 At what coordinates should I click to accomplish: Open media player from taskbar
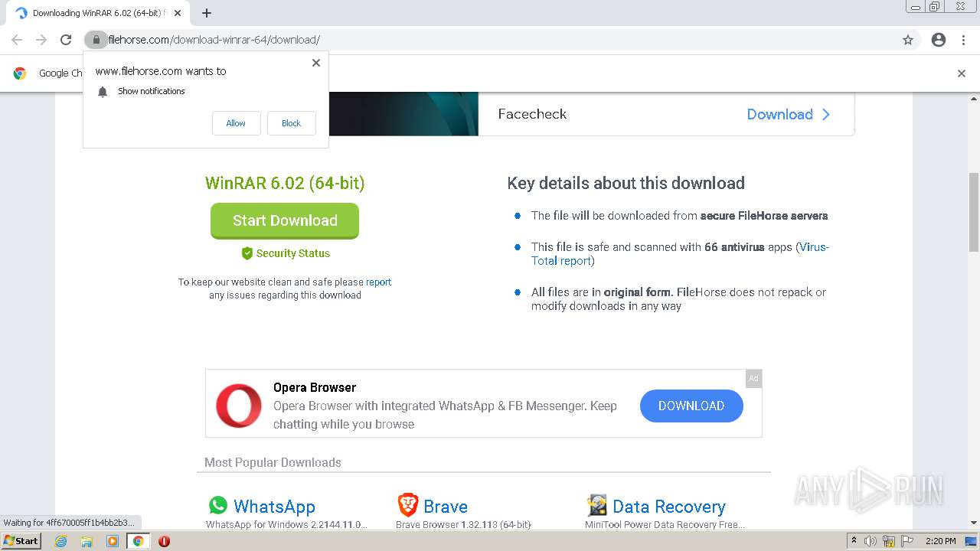pos(113,541)
